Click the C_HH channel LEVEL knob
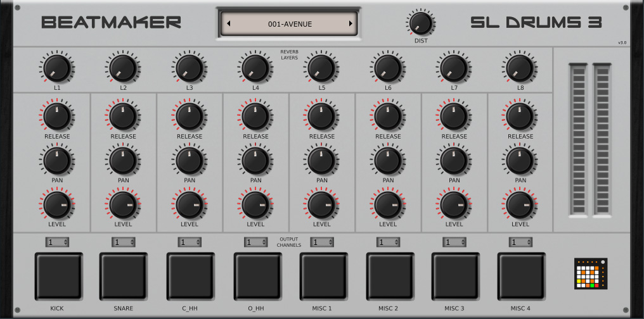Image resolution: width=644 pixels, height=319 pixels. [x=190, y=204]
